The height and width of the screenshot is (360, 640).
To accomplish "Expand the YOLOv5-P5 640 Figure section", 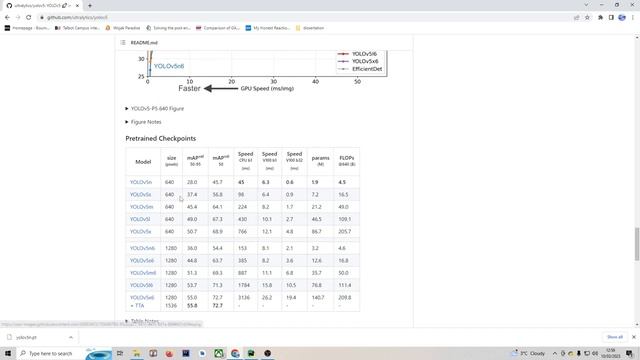I will (155, 109).
